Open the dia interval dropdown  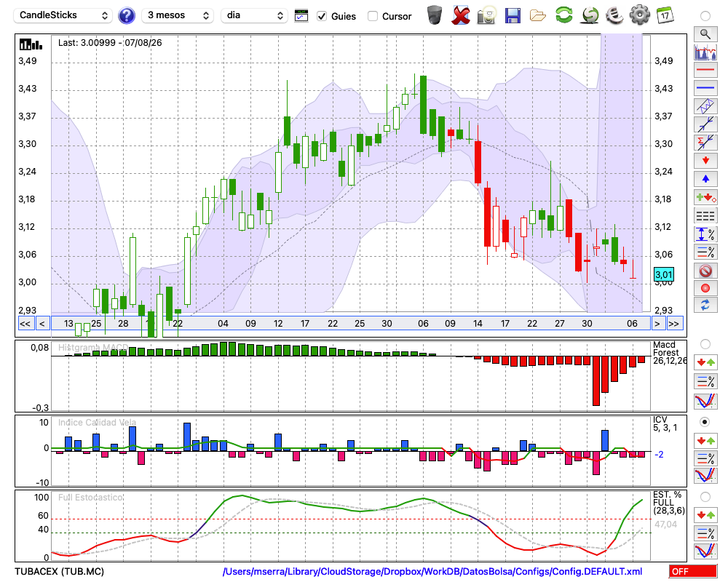(x=254, y=15)
